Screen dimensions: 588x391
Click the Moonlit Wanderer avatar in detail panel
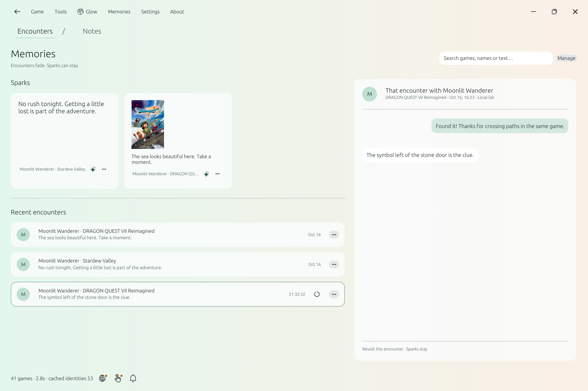point(370,94)
